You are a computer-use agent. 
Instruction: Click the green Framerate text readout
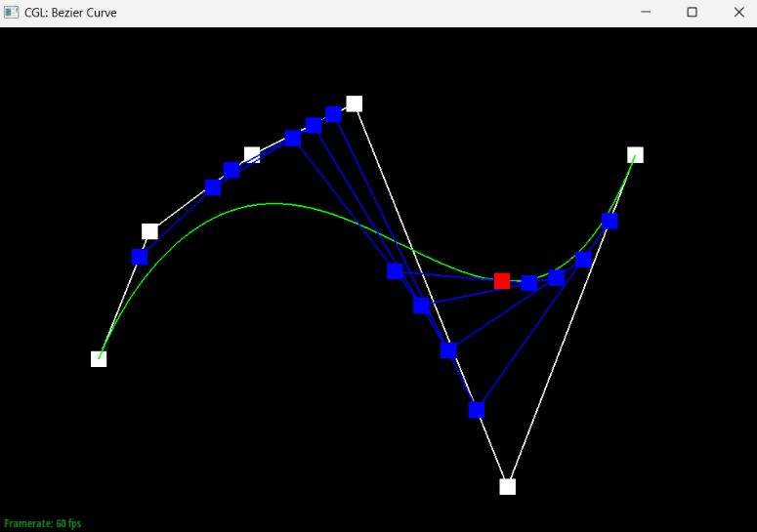coord(43,524)
